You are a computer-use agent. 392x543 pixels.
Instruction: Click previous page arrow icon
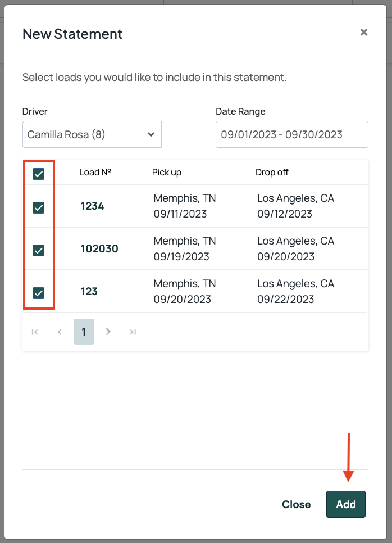pos(60,332)
